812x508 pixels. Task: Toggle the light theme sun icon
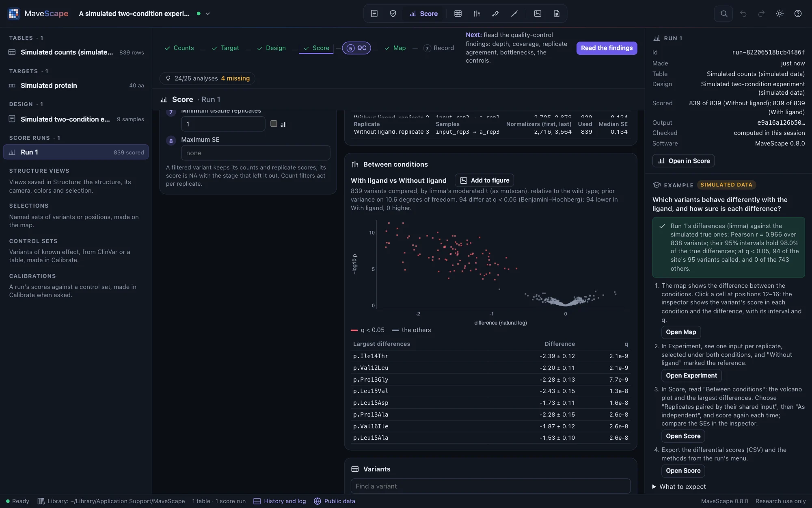click(780, 13)
